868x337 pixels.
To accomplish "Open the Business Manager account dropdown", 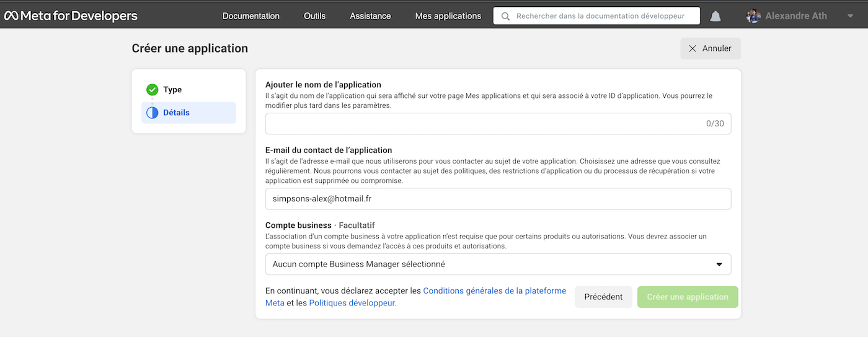I will pyautogui.click(x=498, y=264).
